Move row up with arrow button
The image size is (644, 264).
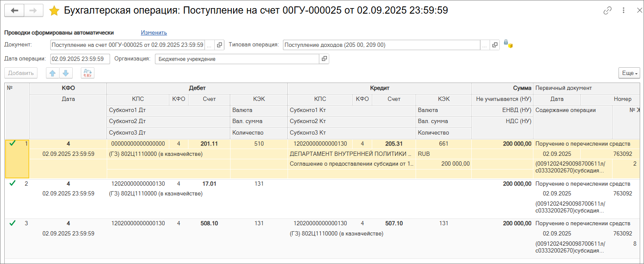coord(53,73)
